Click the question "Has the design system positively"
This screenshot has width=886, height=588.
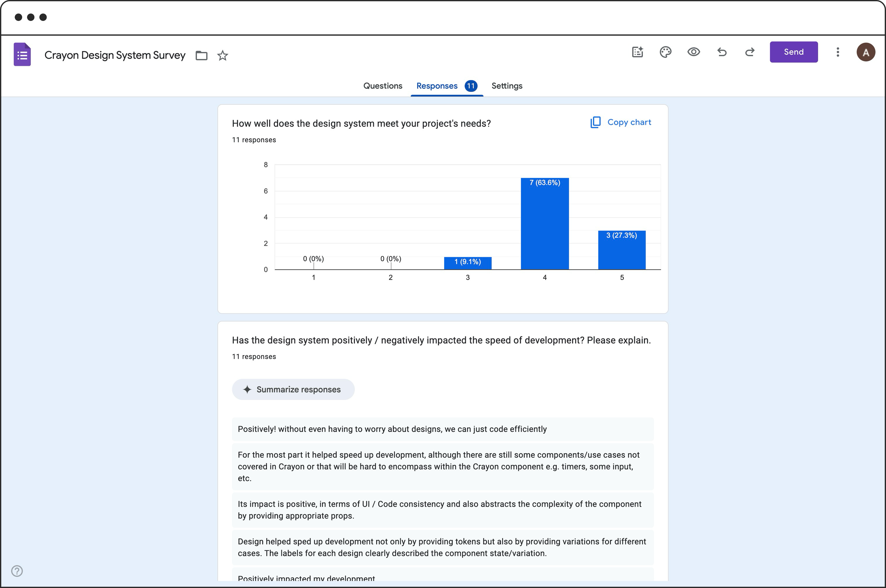point(441,340)
